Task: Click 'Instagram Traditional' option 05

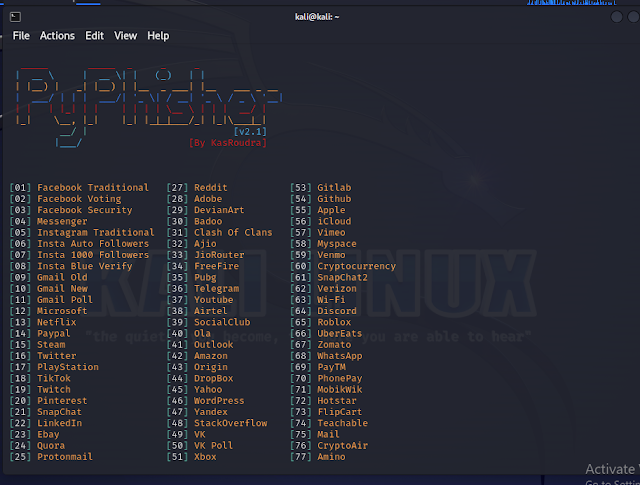Action: 96,232
